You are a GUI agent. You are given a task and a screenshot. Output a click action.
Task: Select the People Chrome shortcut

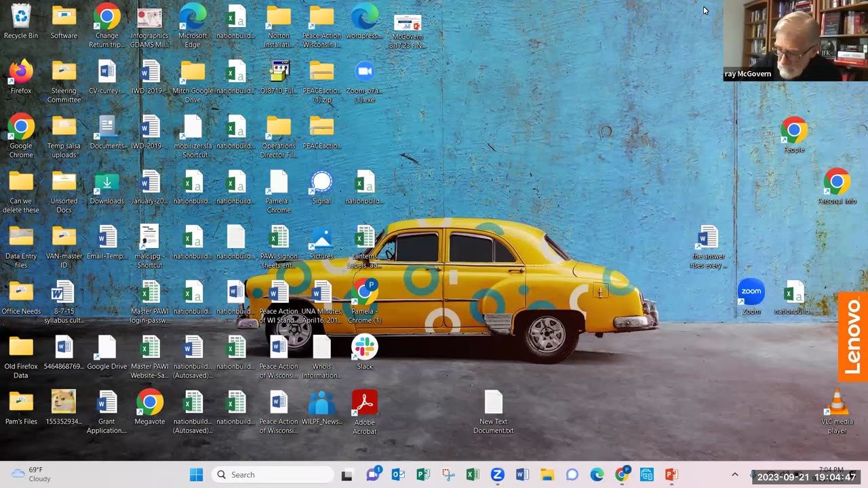pos(794,134)
